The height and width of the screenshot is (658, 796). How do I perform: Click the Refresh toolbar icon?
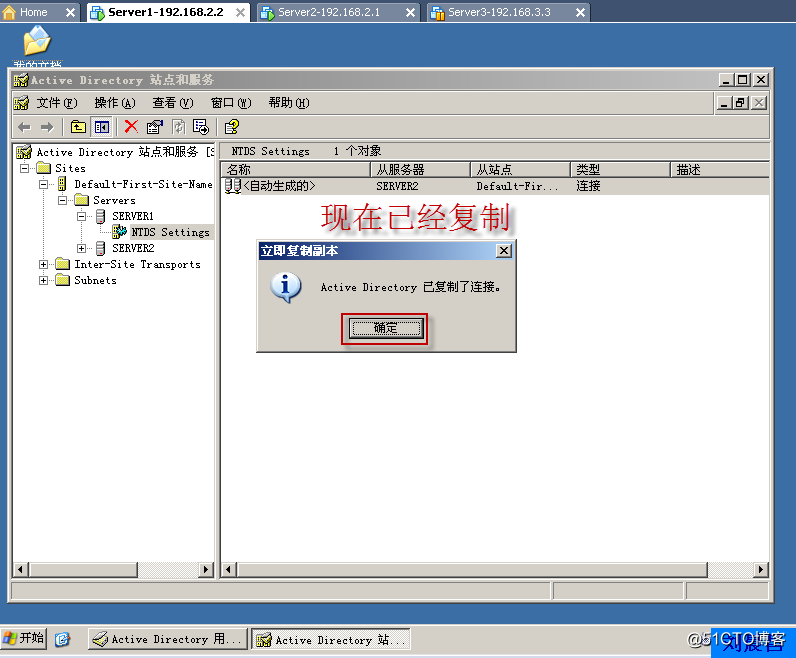(x=178, y=127)
